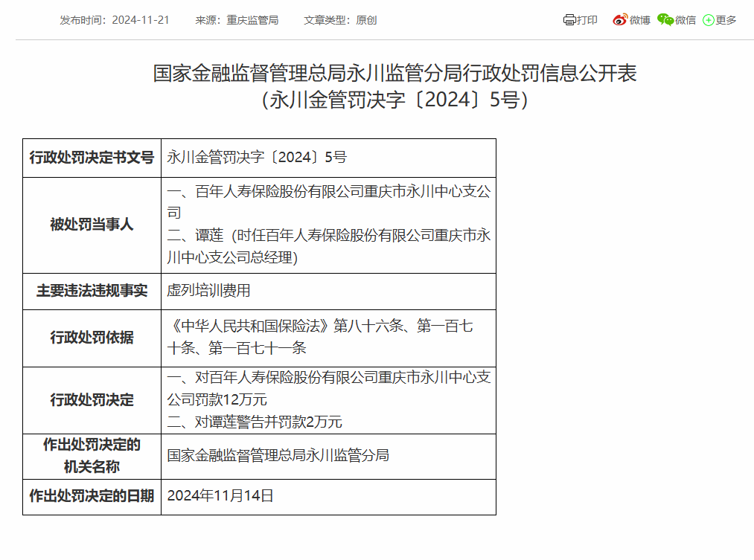Click the line 二、谭莲 (时任...总经理)
This screenshot has width=754, height=560.
[328, 246]
